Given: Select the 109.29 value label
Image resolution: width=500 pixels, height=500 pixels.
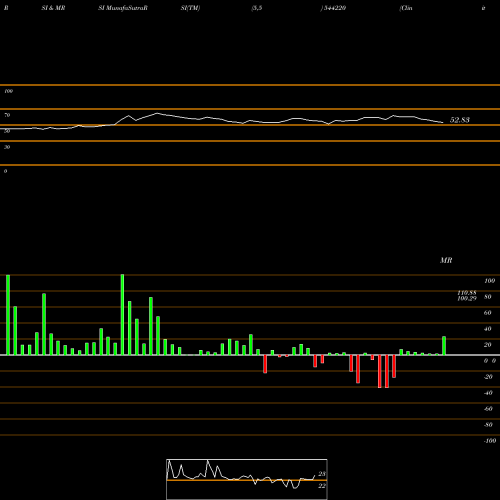Looking at the screenshot, I should 467,298.
